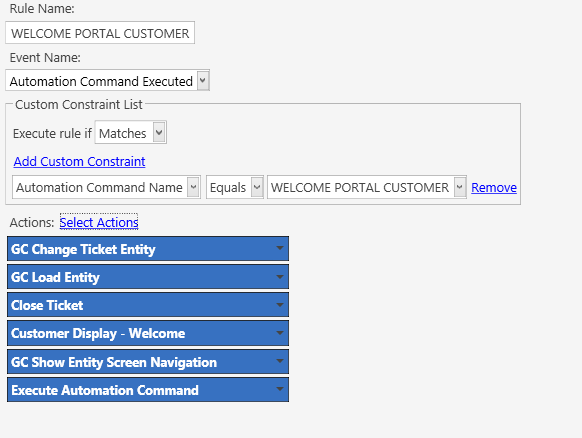Select the Execute Automation Command header
Screen dimensions: 582x438
pos(148,390)
